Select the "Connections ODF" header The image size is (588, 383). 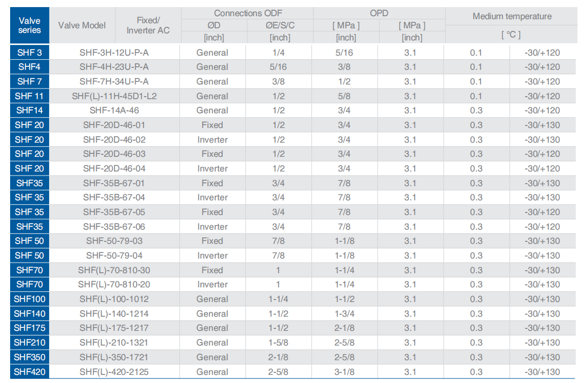[247, 13]
